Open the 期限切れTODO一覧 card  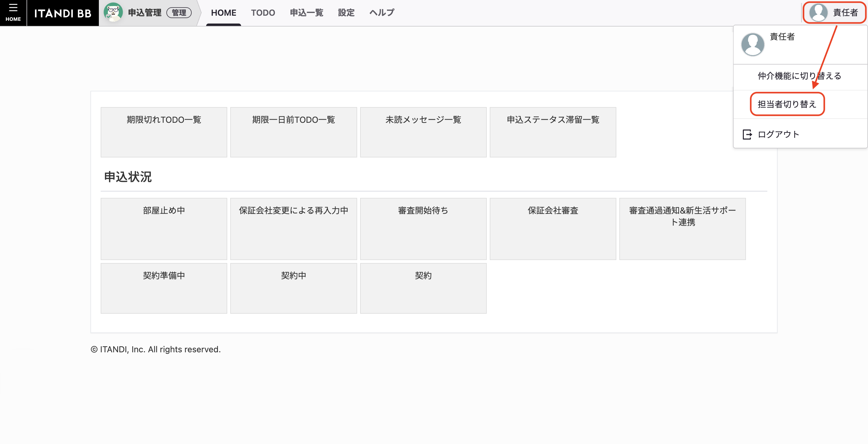164,132
